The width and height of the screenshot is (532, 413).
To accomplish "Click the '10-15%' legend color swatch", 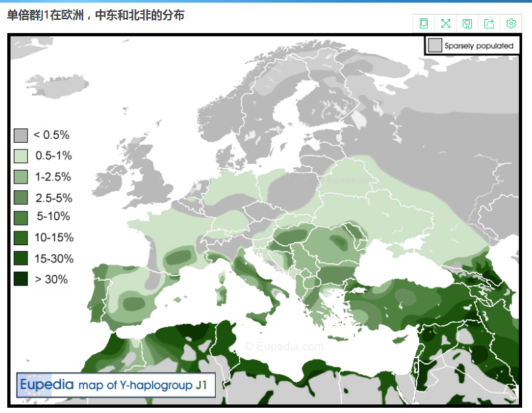I will click(x=20, y=238).
